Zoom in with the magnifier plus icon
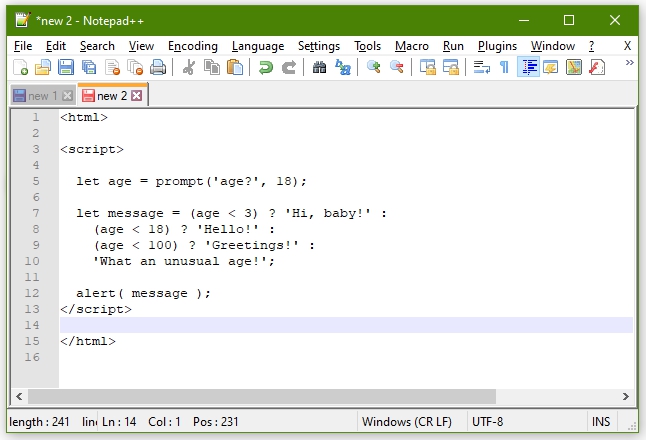 pyautogui.click(x=374, y=67)
